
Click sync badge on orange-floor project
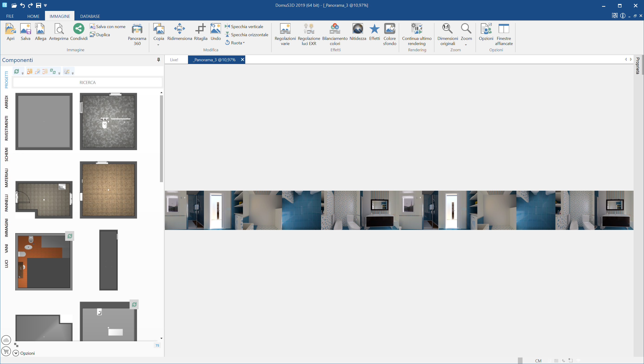pos(70,236)
